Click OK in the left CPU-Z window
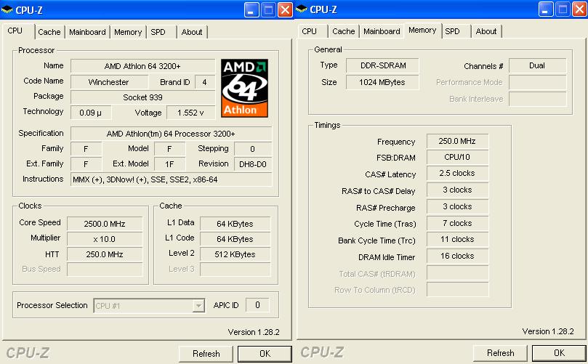This screenshot has height=364, width=588. coord(265,354)
